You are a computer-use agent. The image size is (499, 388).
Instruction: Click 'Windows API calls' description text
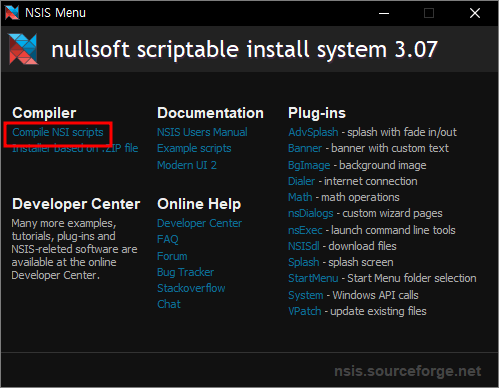pos(375,295)
